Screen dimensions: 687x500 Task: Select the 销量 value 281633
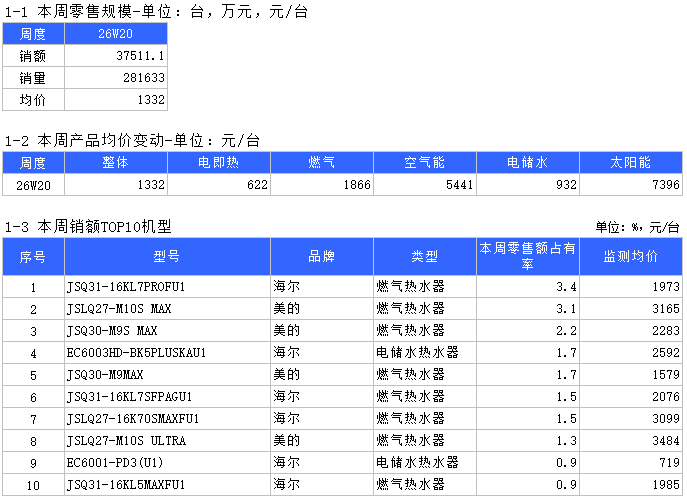point(144,78)
